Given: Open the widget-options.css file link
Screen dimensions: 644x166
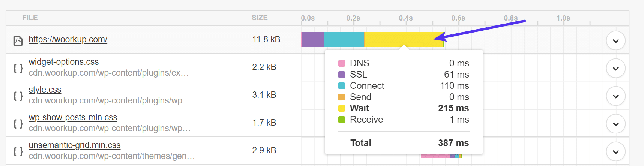Looking at the screenshot, I should click(63, 62).
